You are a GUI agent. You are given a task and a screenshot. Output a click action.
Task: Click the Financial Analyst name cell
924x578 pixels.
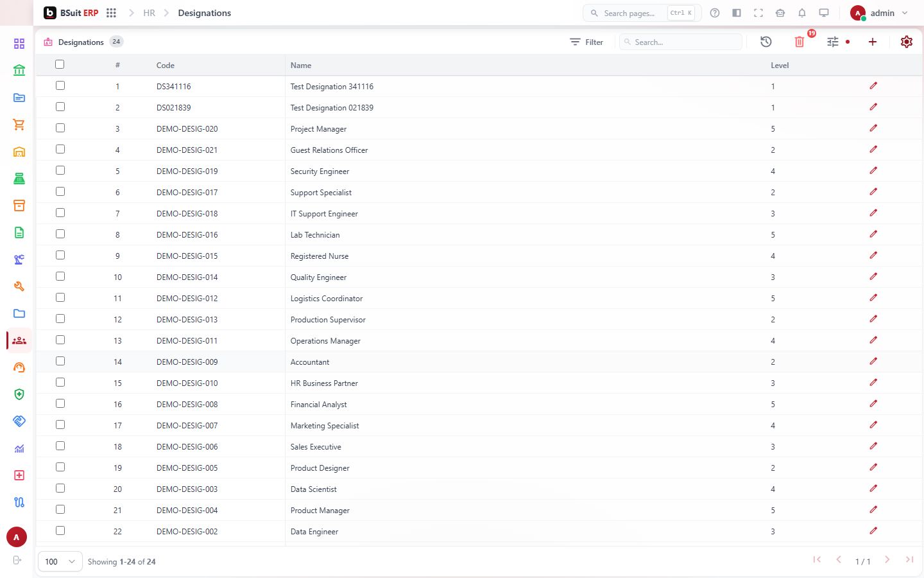(318, 405)
